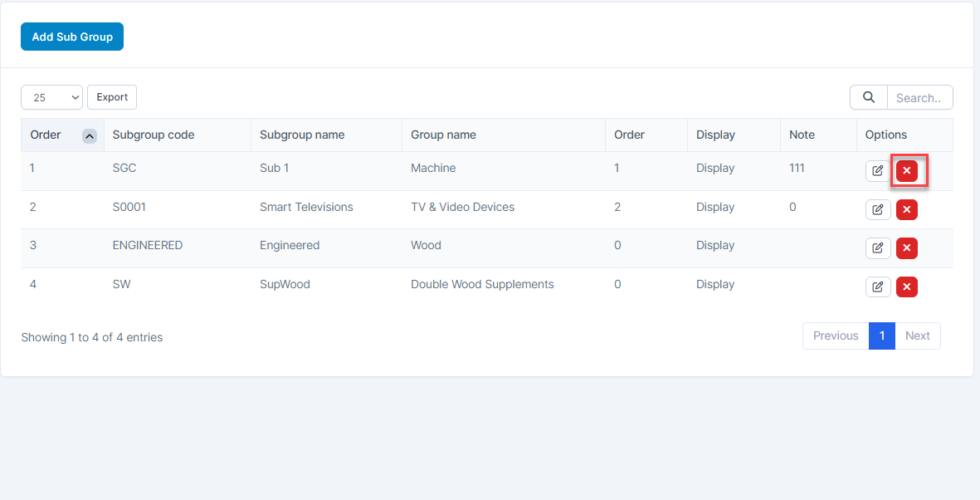Edit the ENGINEERED subgroup row
The width and height of the screenshot is (980, 500).
tap(877, 248)
